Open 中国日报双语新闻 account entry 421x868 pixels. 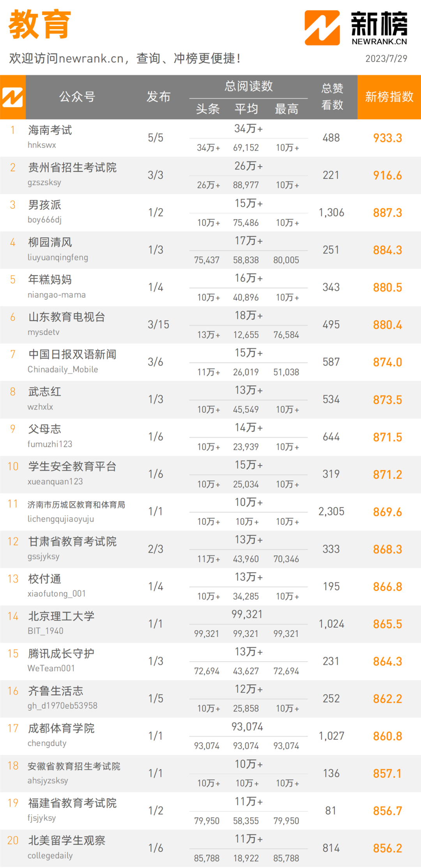[72, 354]
